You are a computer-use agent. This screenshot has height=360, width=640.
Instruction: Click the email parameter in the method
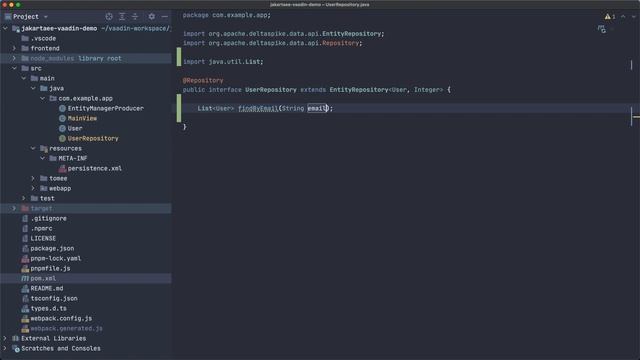[x=317, y=108]
